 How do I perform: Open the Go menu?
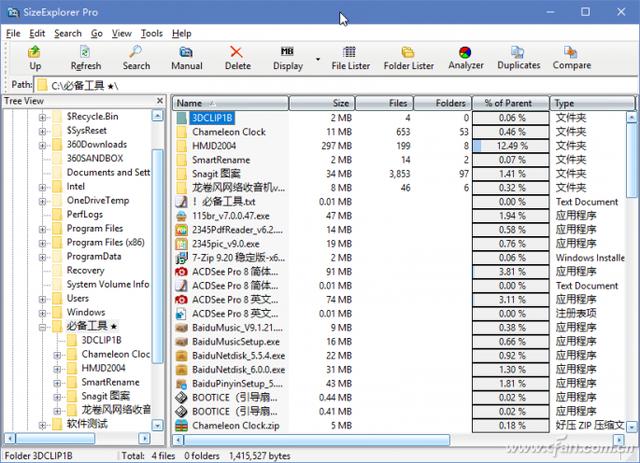[x=97, y=33]
